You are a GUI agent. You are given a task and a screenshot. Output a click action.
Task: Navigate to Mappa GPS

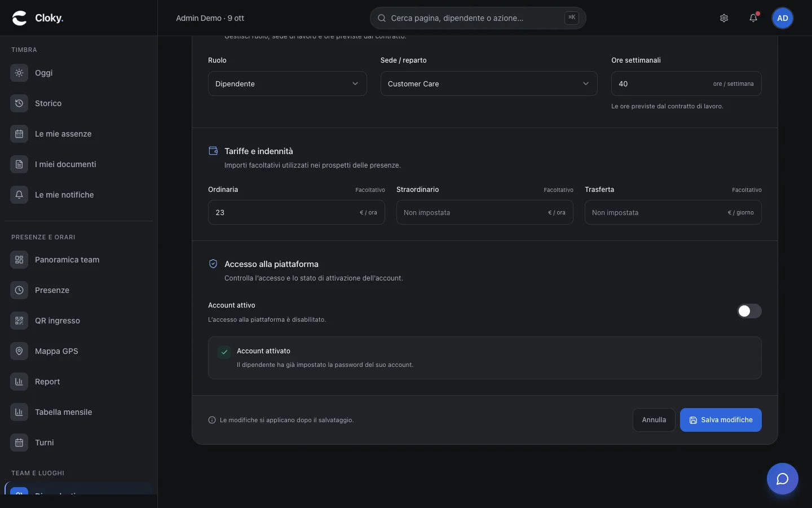[78, 351]
